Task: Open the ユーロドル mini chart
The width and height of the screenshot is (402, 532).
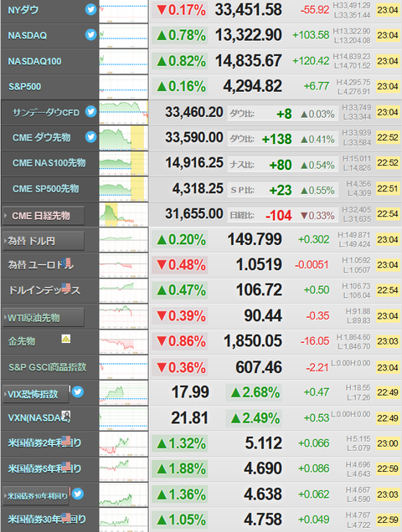Action: 124,265
